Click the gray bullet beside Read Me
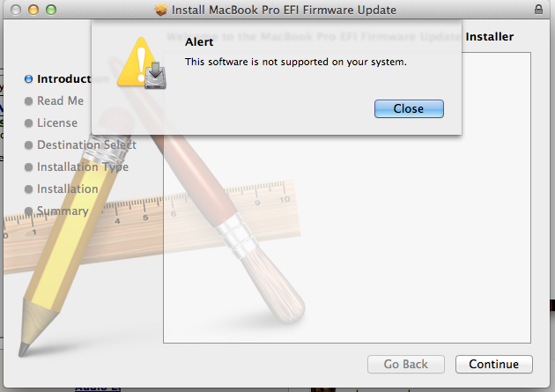The height and width of the screenshot is (392, 555). (x=28, y=101)
